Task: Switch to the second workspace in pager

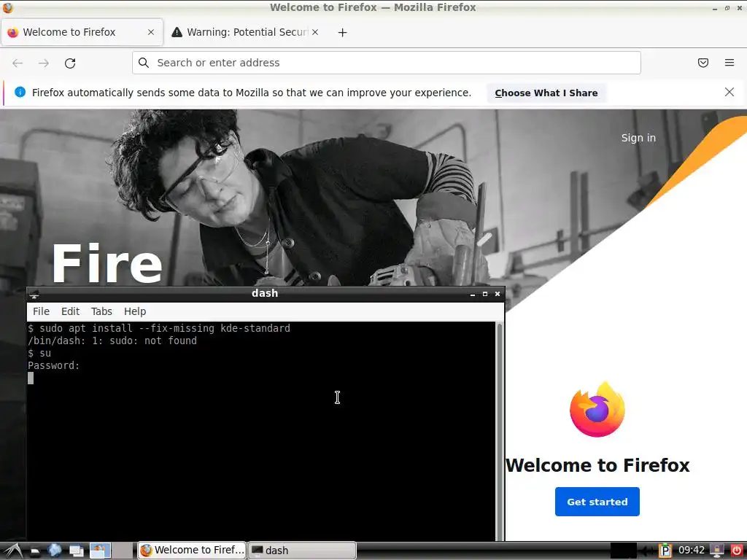Action: click(x=123, y=551)
